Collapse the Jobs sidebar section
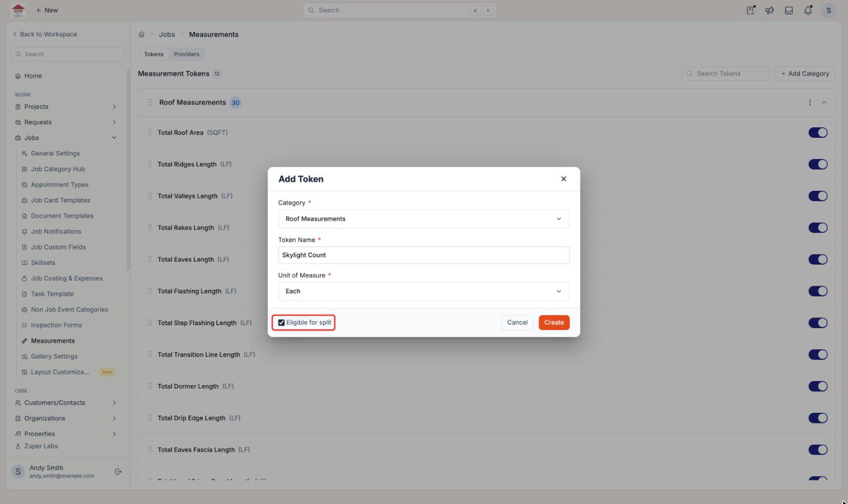Image resolution: width=848 pixels, height=504 pixels. pos(114,138)
